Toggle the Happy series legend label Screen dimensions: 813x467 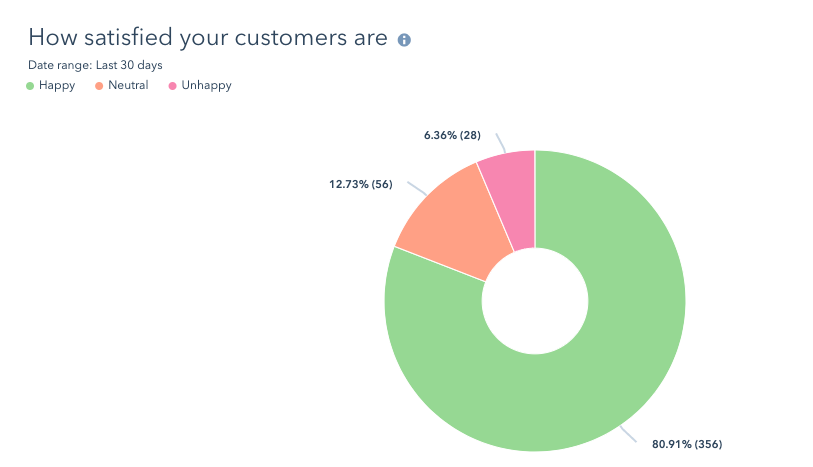(x=57, y=86)
